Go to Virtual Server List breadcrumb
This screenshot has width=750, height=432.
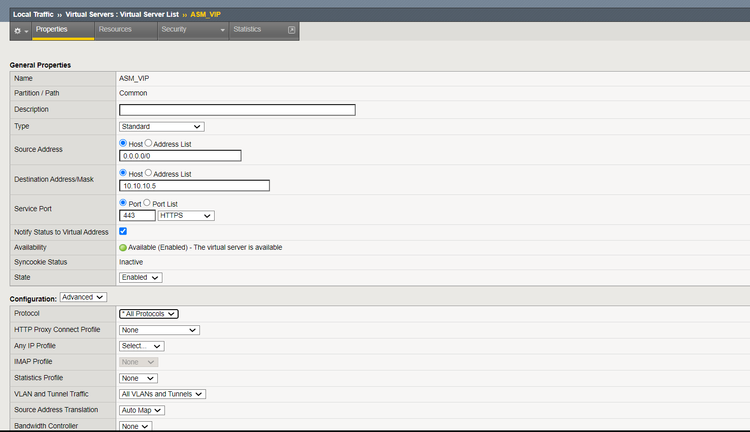click(122, 14)
